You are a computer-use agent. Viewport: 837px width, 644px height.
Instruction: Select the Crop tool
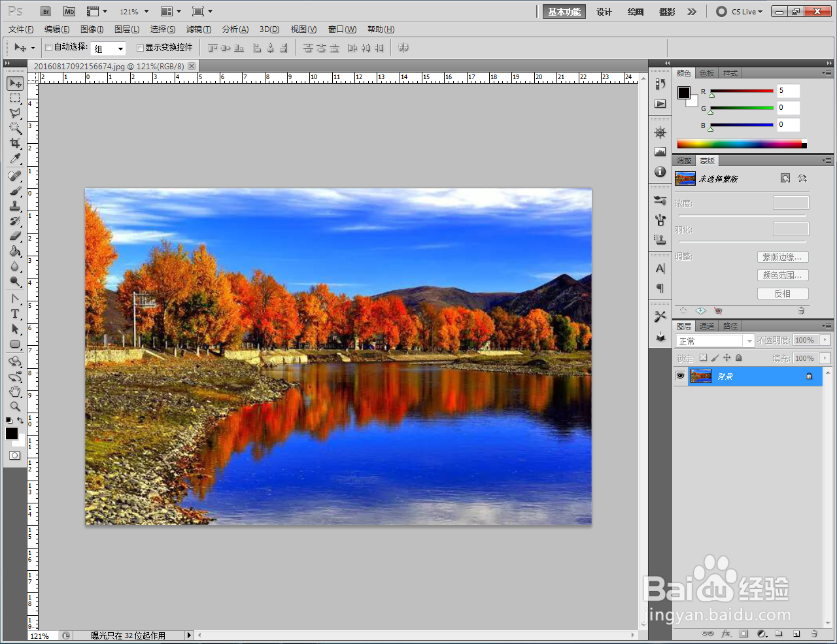(15, 143)
